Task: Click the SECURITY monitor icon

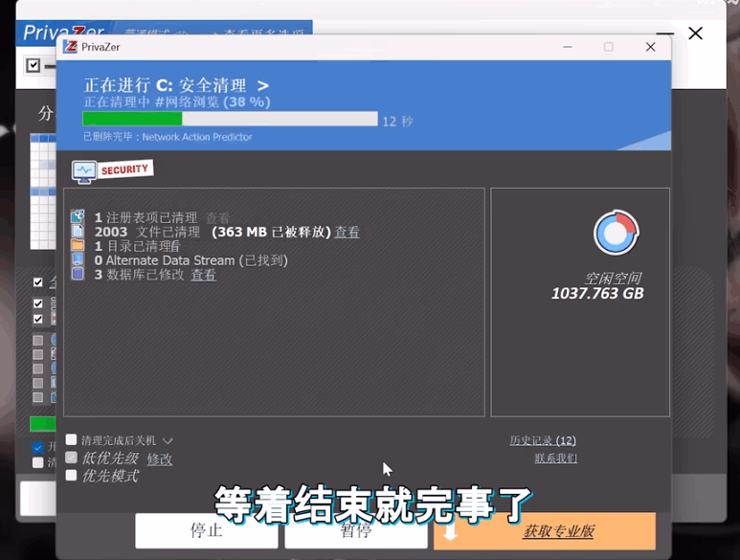Action: tap(84, 171)
